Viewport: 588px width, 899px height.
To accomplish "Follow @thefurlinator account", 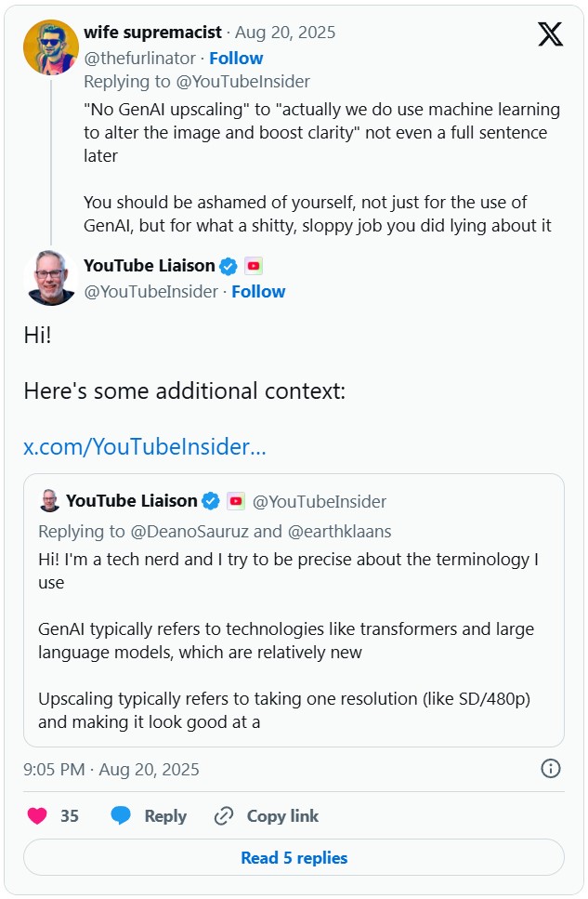I will 235,57.
